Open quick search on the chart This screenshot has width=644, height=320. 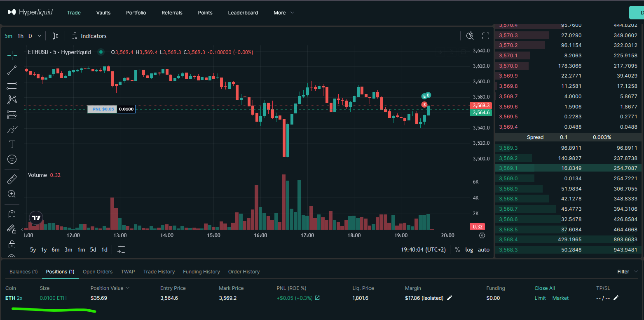tap(470, 36)
